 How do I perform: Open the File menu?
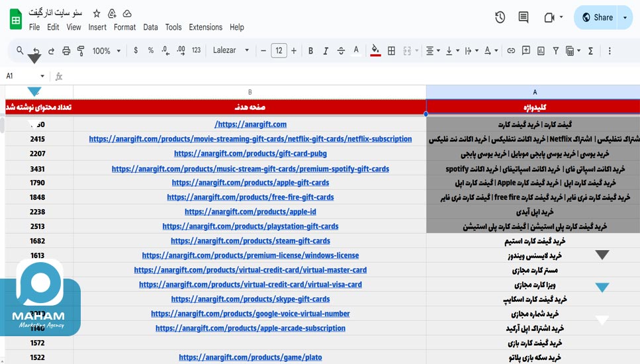(34, 27)
